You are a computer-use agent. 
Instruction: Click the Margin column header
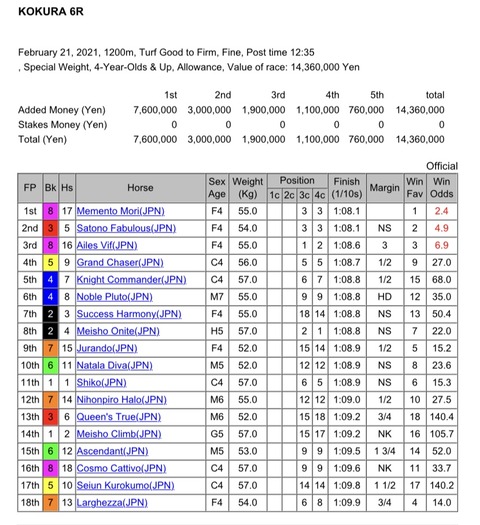pyautogui.click(x=385, y=188)
